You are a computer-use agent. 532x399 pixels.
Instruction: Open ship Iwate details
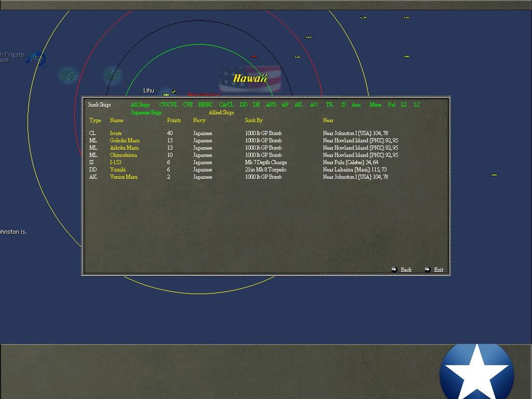click(x=116, y=134)
